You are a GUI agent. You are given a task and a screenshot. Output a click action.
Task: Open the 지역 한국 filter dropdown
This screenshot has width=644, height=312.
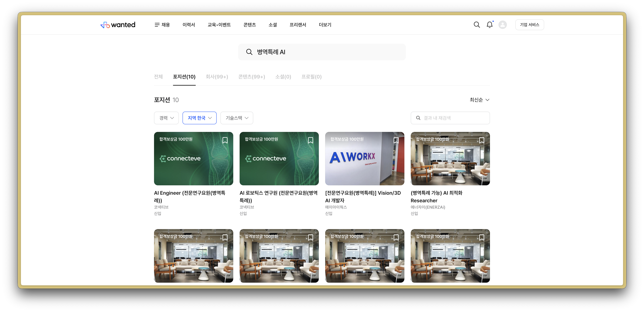pos(199,118)
